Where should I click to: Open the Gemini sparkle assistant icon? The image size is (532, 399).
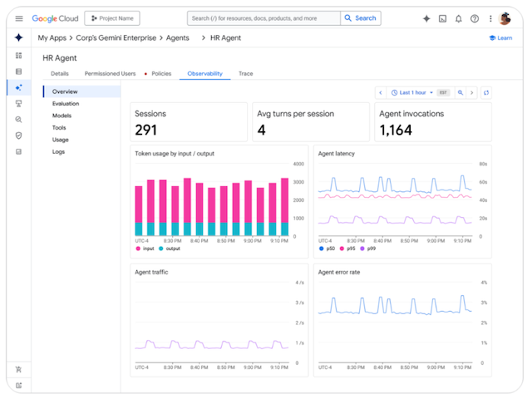(426, 18)
